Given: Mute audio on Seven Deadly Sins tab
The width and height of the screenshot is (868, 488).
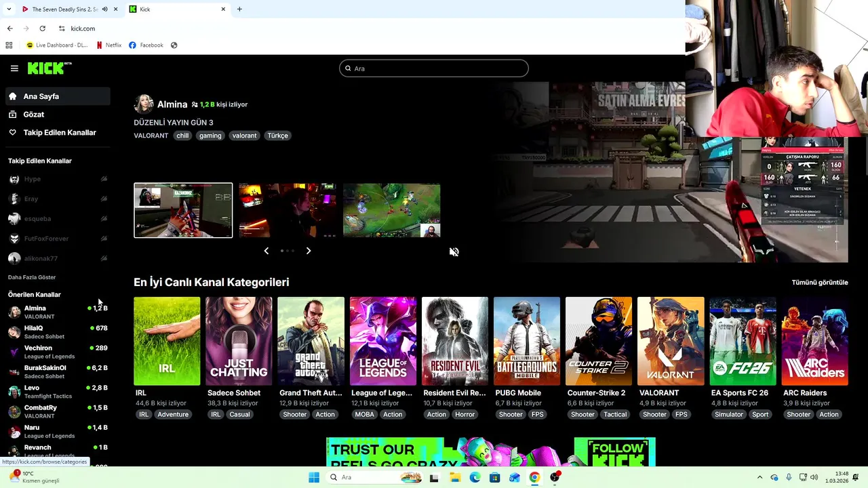Looking at the screenshot, I should point(104,9).
